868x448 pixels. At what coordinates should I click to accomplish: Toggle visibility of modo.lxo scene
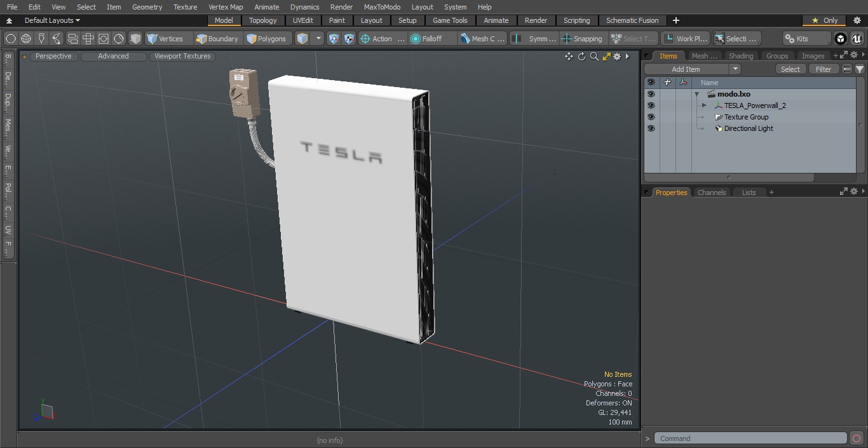tap(651, 94)
